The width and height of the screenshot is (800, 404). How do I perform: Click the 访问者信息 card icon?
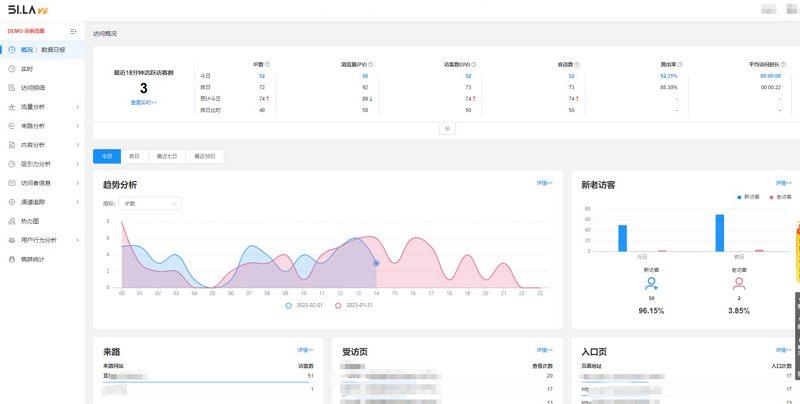pyautogui.click(x=12, y=183)
